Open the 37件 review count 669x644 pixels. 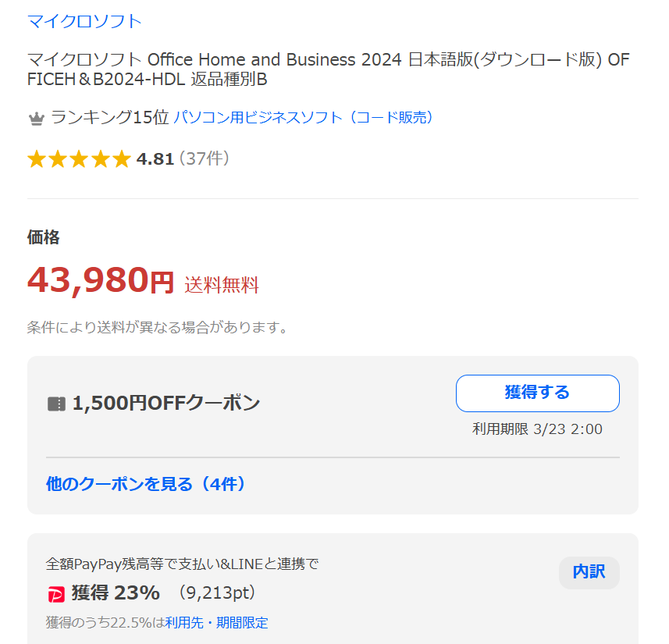point(204,158)
